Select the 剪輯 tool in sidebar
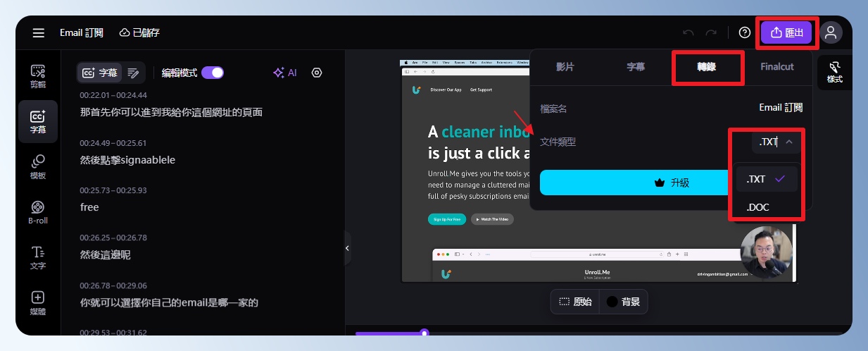Viewport: 868px width, 351px height. (x=38, y=76)
